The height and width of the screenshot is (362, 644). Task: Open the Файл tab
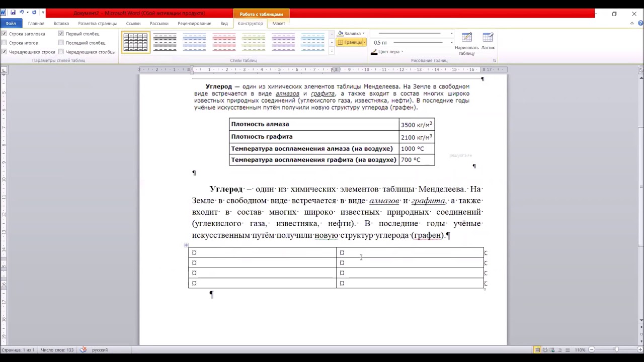11,23
